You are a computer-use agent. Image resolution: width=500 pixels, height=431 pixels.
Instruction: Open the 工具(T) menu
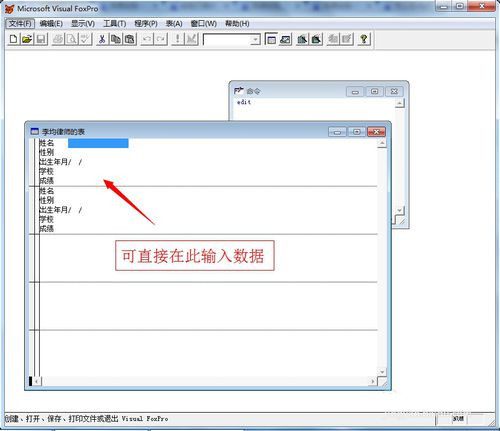pos(114,24)
